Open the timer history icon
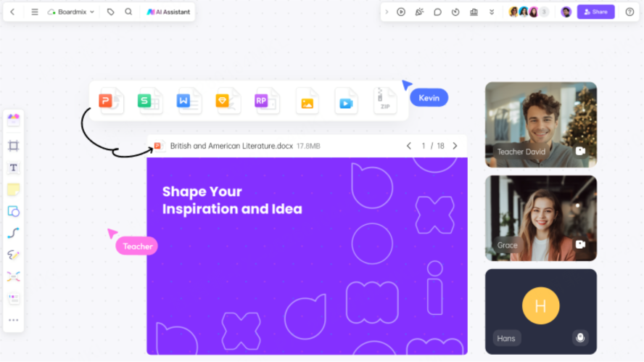This screenshot has height=362, width=644. pos(455,12)
